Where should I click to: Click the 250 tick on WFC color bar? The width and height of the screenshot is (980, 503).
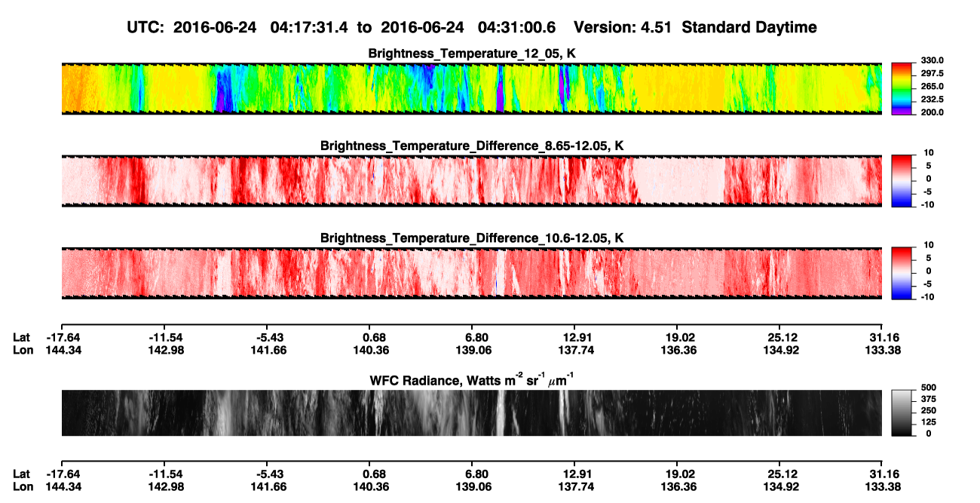click(927, 410)
